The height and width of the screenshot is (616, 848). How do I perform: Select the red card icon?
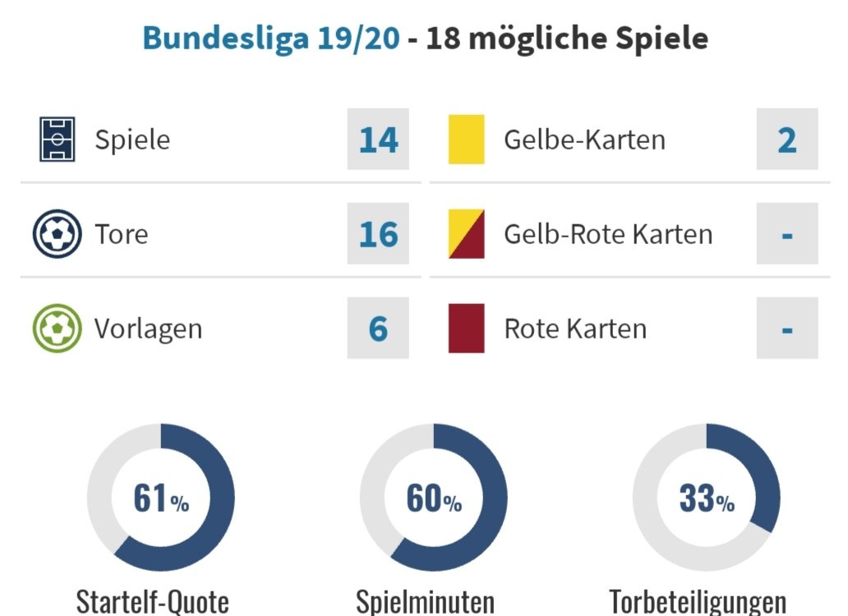[466, 328]
